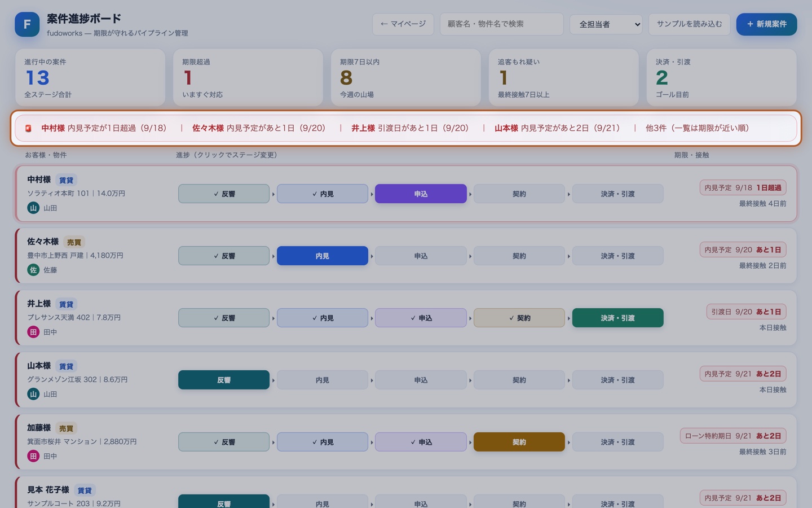Set 井上様 stage back to 申込
This screenshot has height=508, width=812.
click(x=421, y=318)
